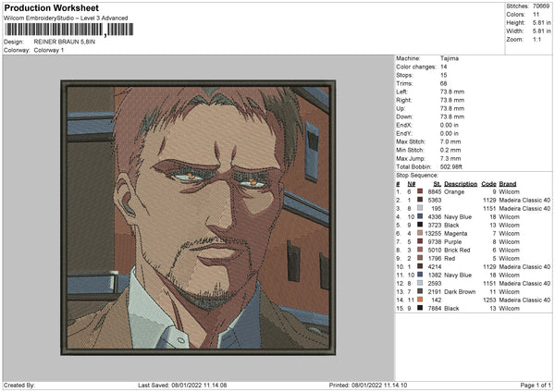555x392 pixels.
Task: Click the "N#" column header
Action: (x=412, y=184)
